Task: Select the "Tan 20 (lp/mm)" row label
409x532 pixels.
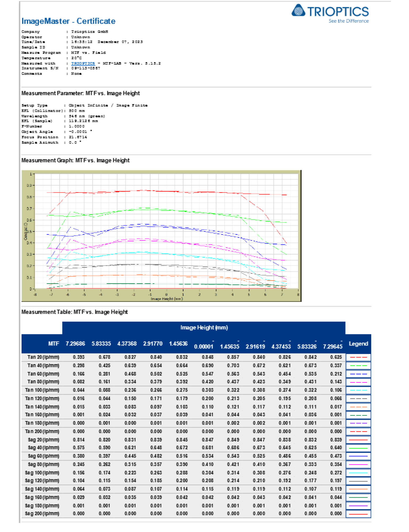Action: coord(43,357)
